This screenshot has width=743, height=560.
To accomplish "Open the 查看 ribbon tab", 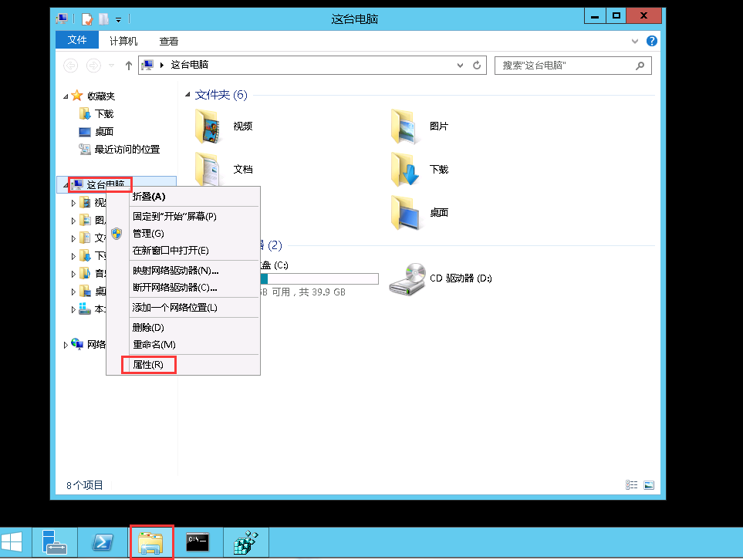I will point(168,41).
